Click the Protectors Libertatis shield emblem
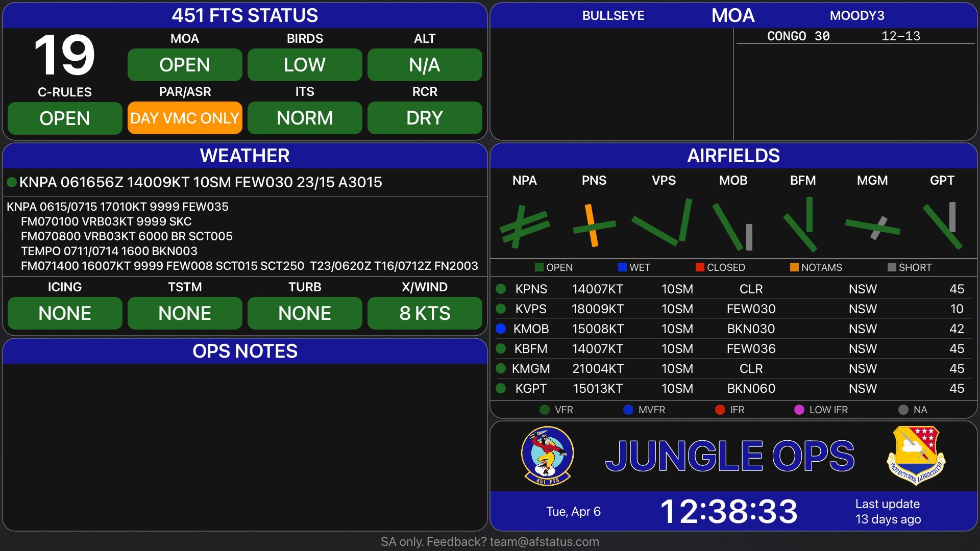Image resolution: width=980 pixels, height=551 pixels. [x=916, y=455]
